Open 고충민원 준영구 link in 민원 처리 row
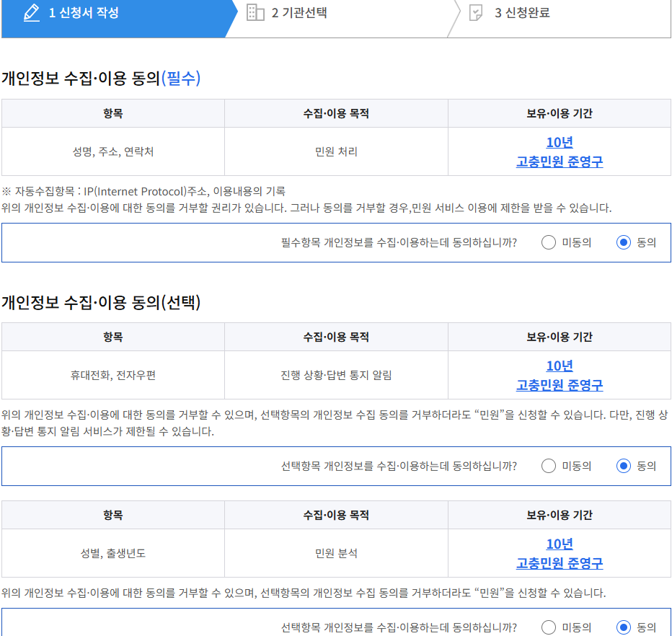The width and height of the screenshot is (672, 636). click(x=560, y=162)
